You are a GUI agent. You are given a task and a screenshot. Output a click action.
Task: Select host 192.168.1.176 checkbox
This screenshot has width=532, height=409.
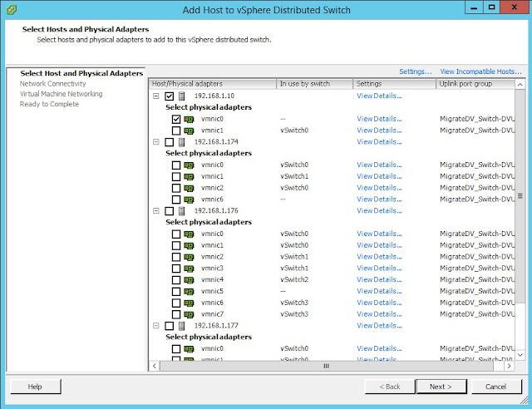coord(170,211)
